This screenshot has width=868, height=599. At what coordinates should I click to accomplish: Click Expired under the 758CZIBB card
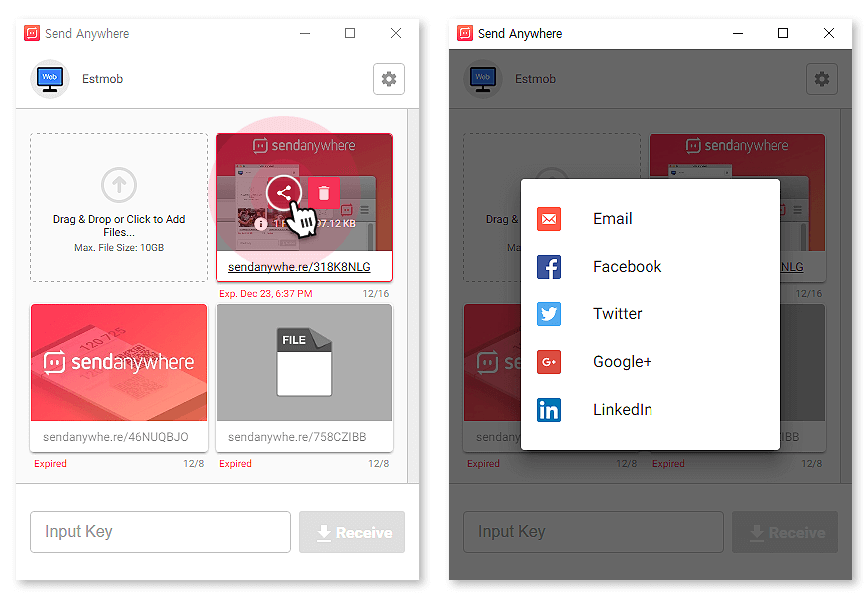[235, 464]
